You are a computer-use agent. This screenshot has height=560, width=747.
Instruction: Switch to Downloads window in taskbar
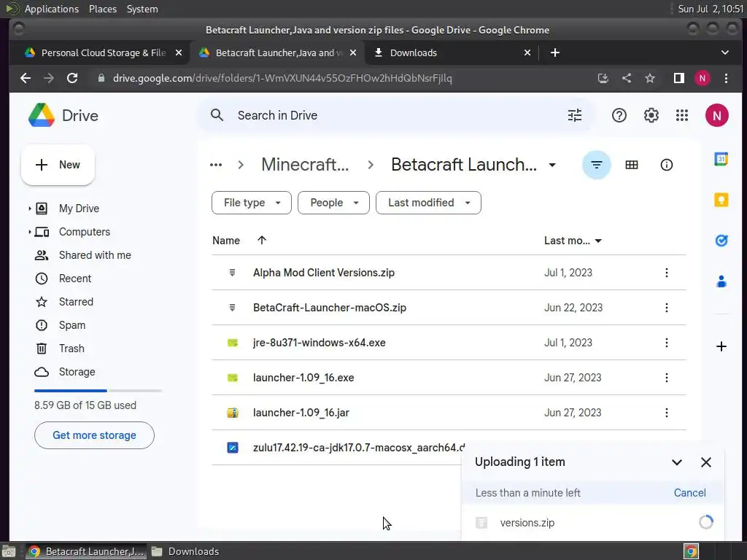[185, 551]
